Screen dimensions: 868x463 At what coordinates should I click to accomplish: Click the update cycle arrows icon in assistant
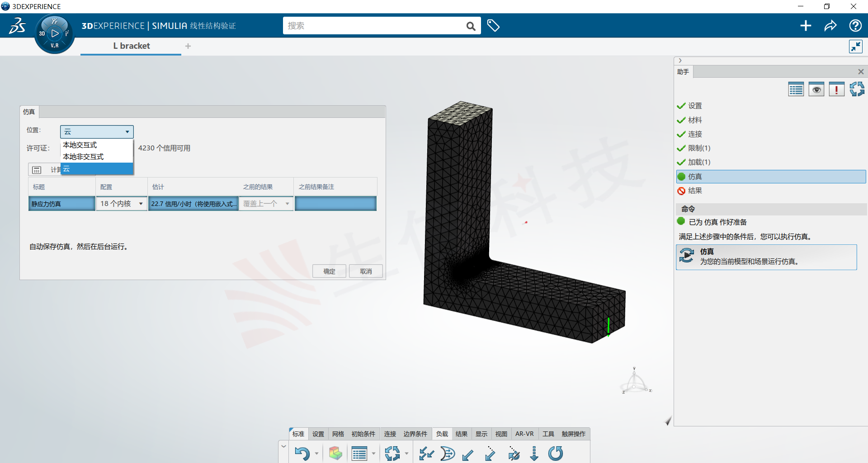click(857, 89)
